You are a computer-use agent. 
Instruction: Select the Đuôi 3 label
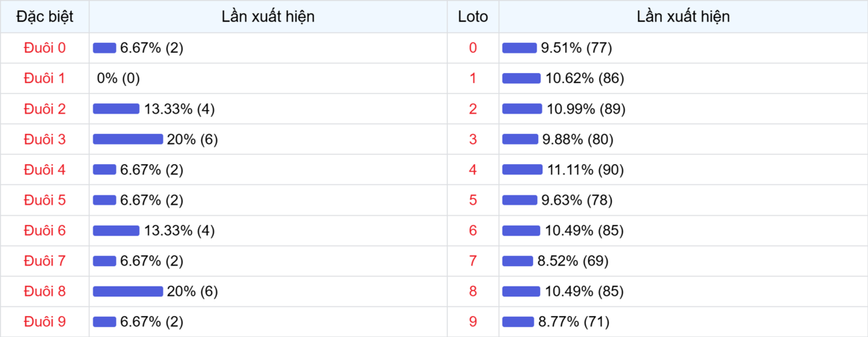click(45, 139)
